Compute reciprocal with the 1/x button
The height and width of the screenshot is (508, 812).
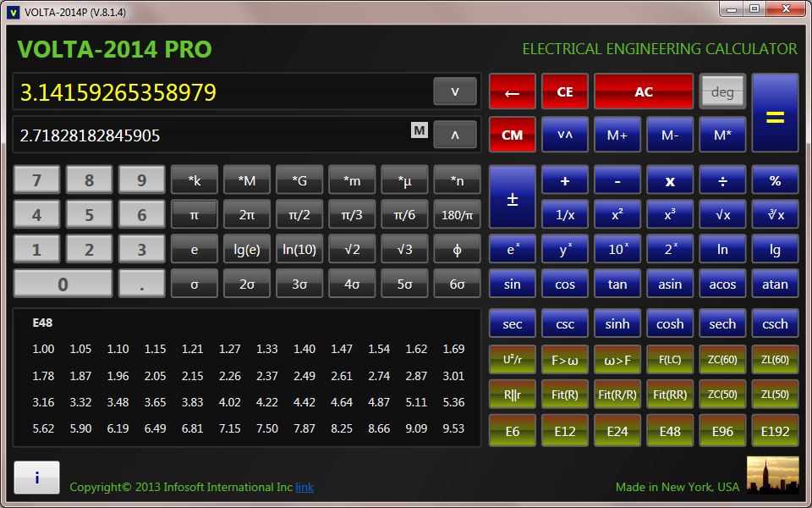[565, 214]
